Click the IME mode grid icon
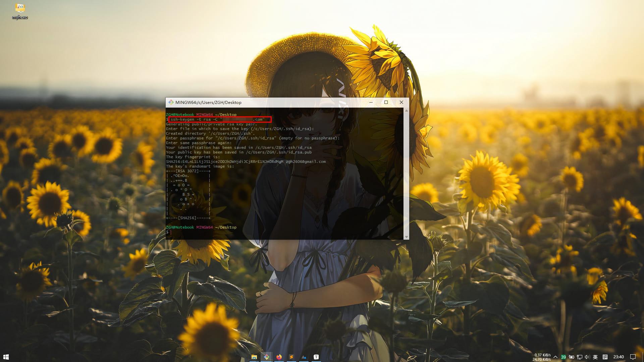 [605, 357]
